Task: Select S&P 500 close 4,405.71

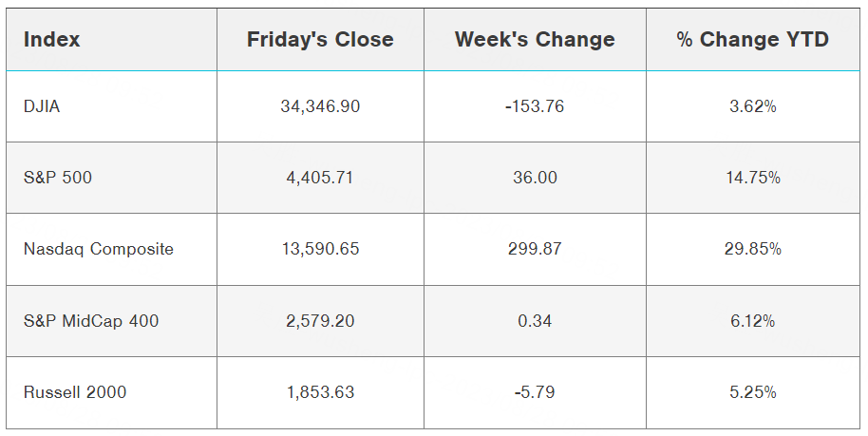Action: pos(320,178)
